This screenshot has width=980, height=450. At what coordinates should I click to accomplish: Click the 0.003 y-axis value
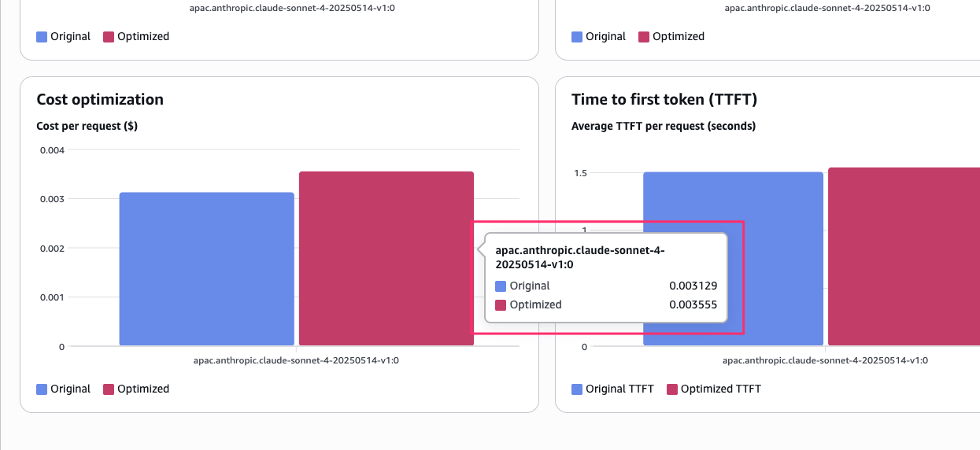pos(54,199)
